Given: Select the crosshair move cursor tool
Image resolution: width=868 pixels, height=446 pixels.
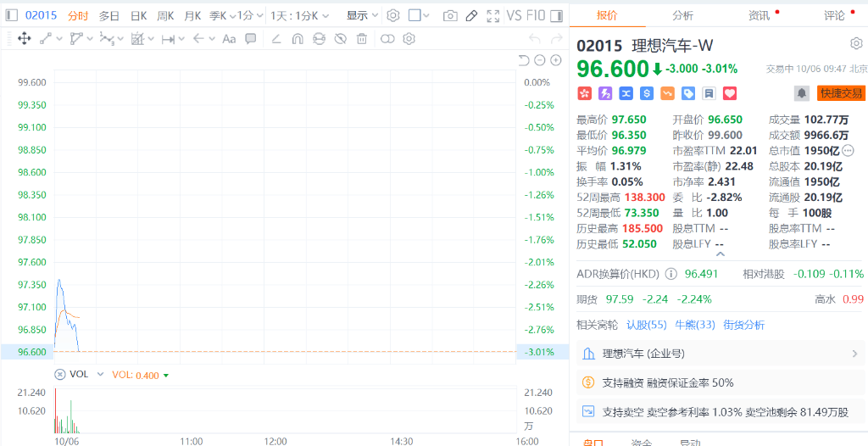Looking at the screenshot, I should click(x=24, y=38).
